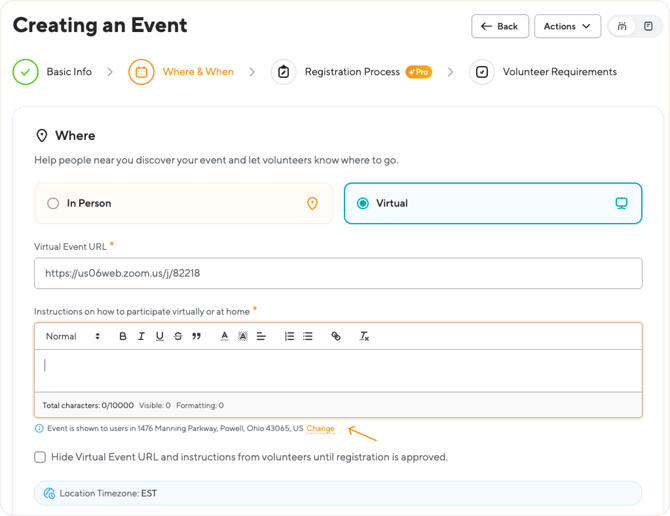This screenshot has height=516, width=670.
Task: Apply italic formatting in the editor toolbar
Action: [x=141, y=336]
